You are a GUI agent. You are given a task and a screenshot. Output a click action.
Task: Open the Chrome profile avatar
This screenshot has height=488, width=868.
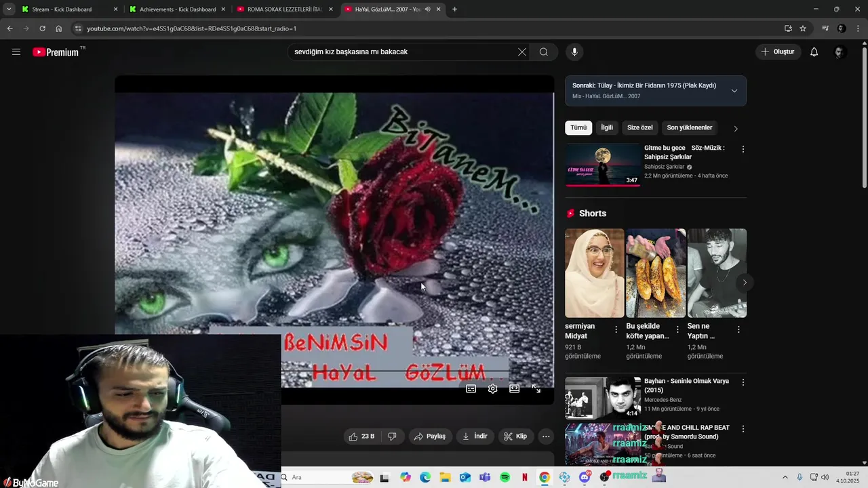(842, 28)
